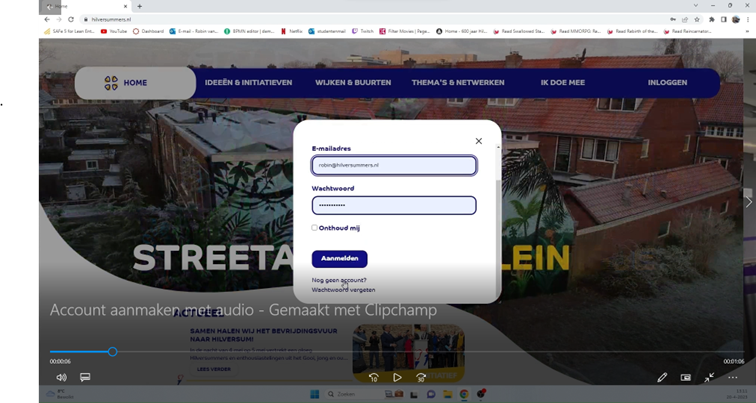This screenshot has width=756, height=403.
Task: Open the Windows Start button in the taskbar
Action: tap(314, 394)
